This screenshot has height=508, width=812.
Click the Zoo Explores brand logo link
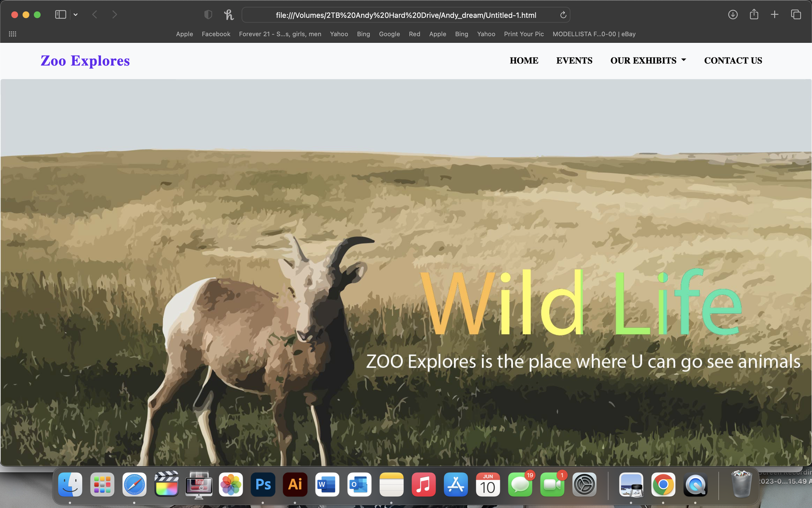pyautogui.click(x=85, y=61)
